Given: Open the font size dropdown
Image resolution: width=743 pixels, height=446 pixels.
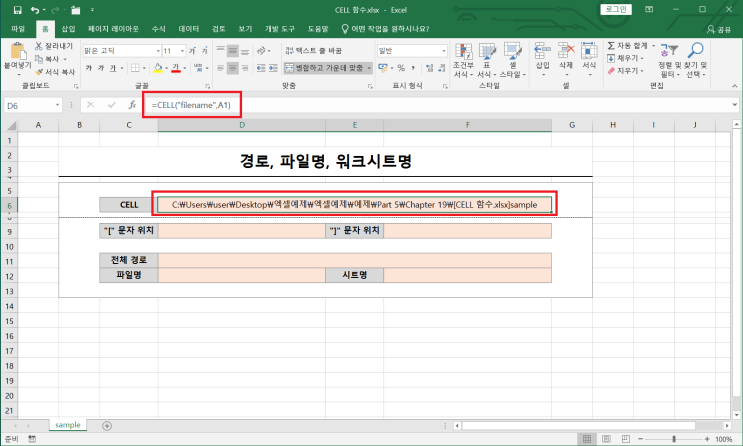Looking at the screenshot, I should (x=182, y=51).
